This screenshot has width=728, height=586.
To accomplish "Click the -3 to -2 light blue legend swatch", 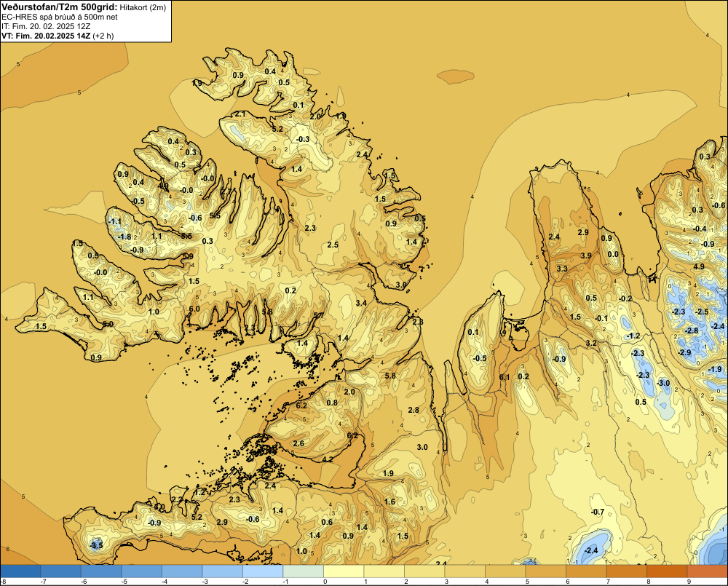I will click(222, 571).
